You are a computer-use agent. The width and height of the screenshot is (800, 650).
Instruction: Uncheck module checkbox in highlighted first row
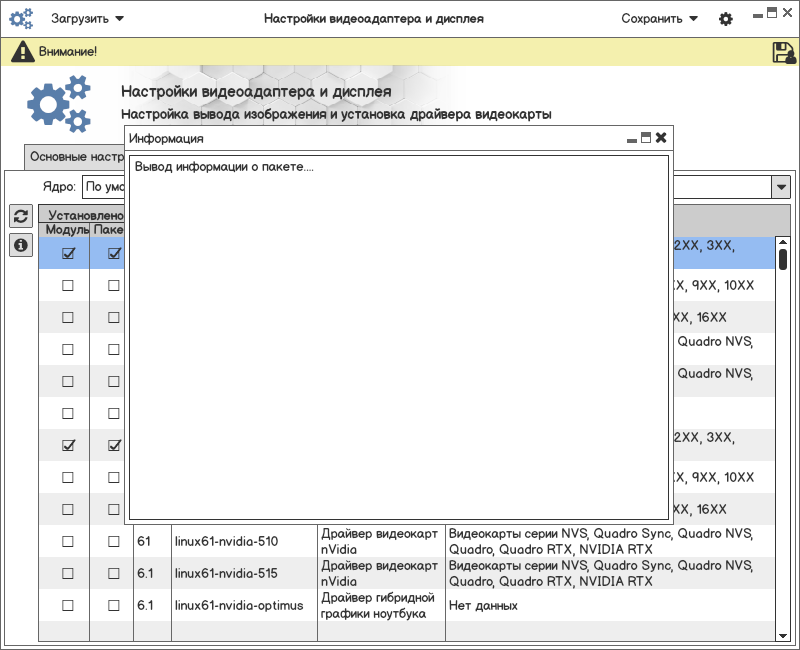68,253
